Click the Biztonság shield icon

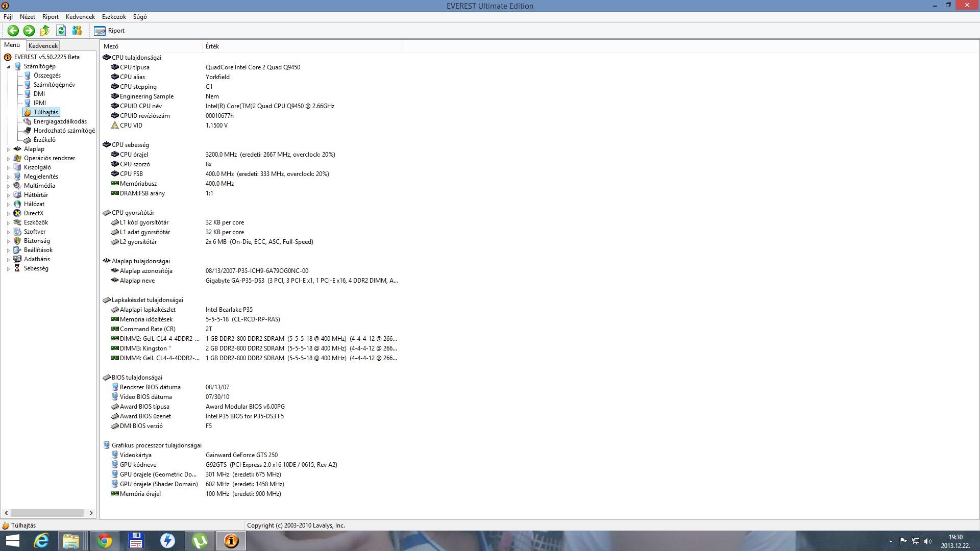(17, 241)
